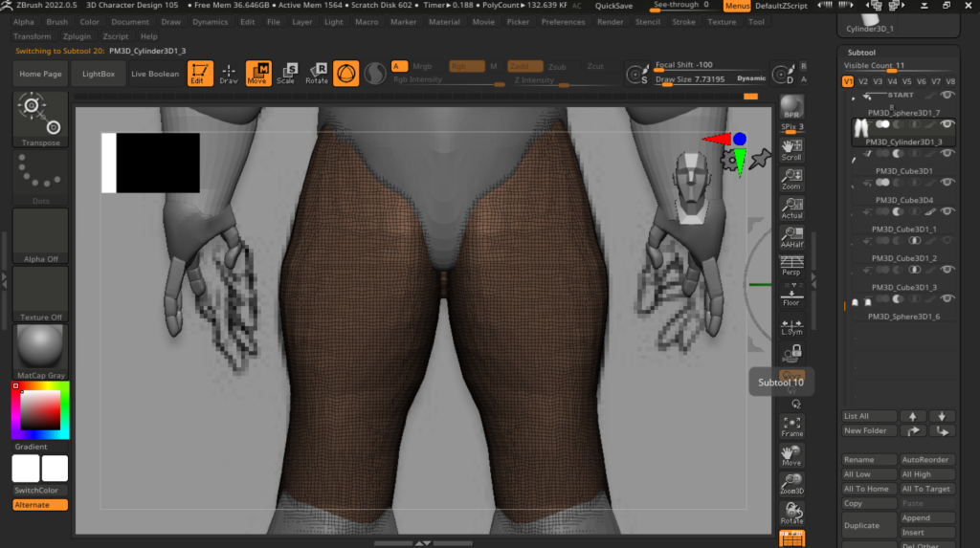Open the Preferences menu
The image size is (980, 548).
[563, 21]
